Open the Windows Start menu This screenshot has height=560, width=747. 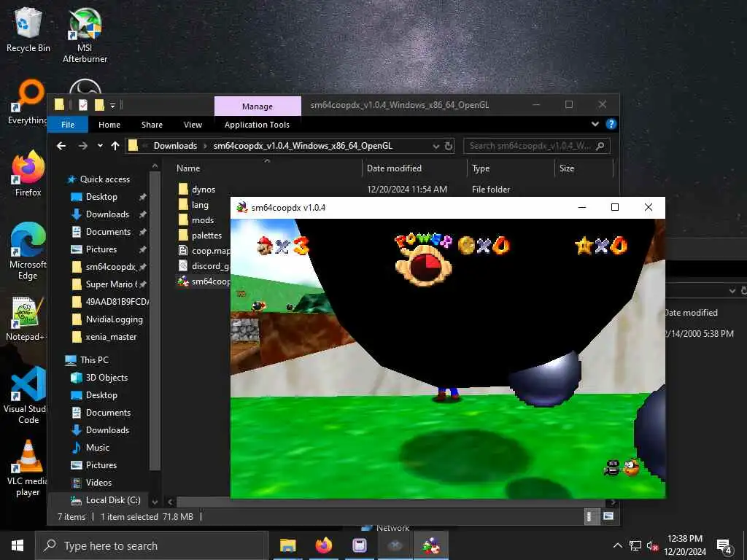[x=18, y=545]
